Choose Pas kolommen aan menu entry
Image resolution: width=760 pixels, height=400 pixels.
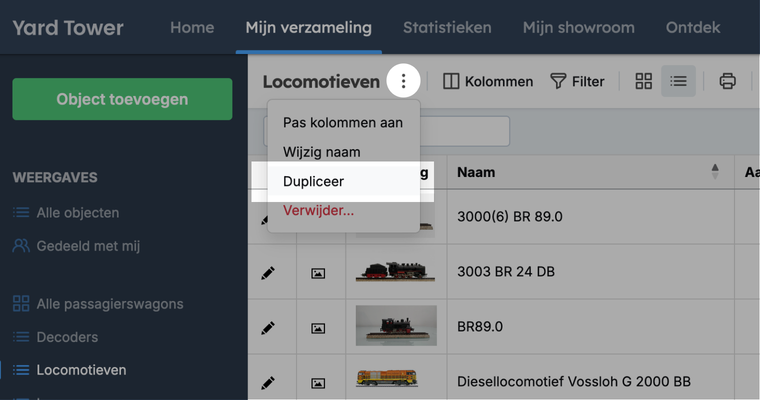(343, 123)
